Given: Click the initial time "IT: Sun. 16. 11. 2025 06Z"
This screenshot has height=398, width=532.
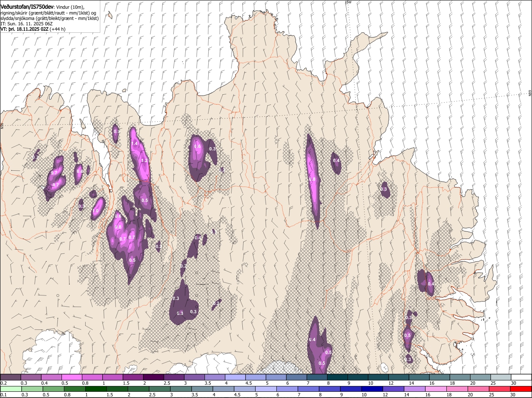Looking at the screenshot, I should (x=26, y=24).
